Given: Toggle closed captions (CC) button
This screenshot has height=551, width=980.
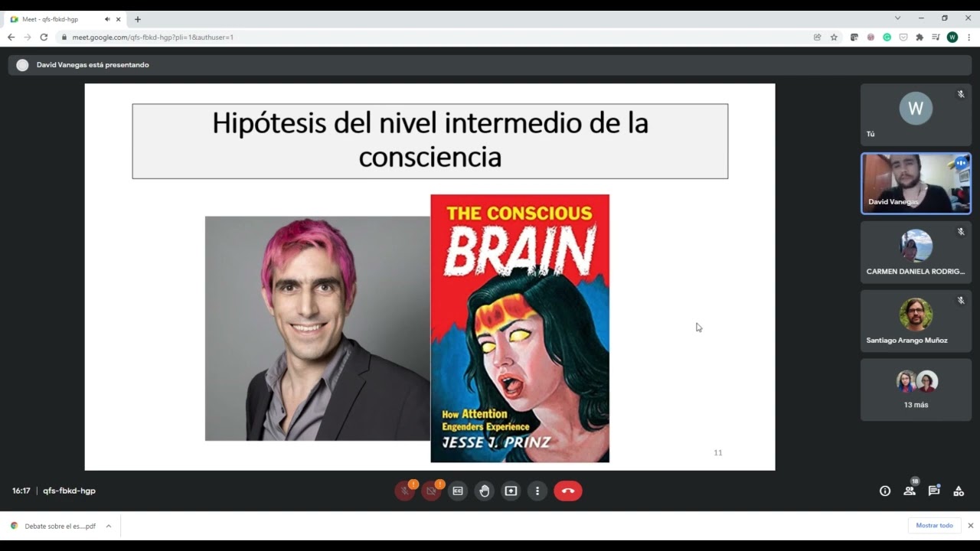Looking at the screenshot, I should click(x=458, y=491).
